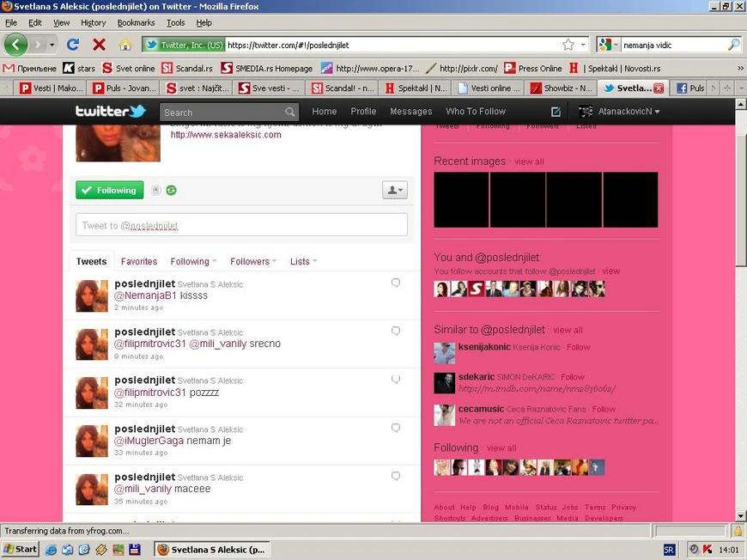
Task: Click the Tweet to @poslednjilet text box
Action: point(241,225)
